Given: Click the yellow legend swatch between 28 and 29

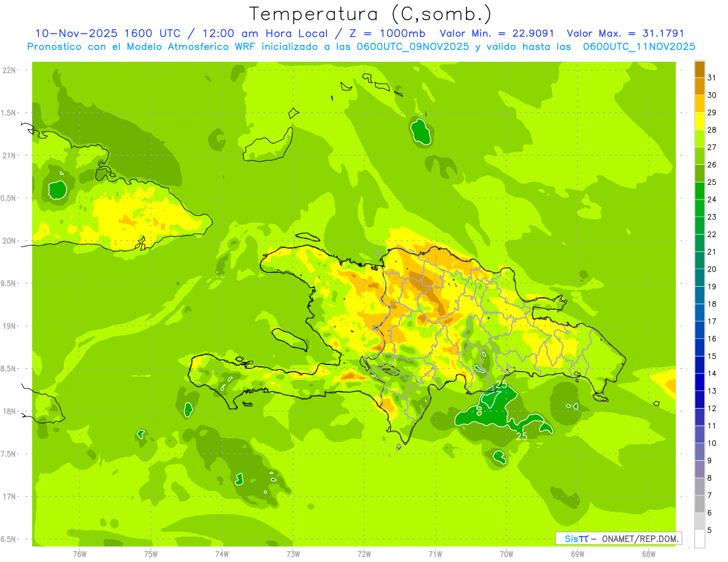Looking at the screenshot, I should pyautogui.click(x=699, y=121).
